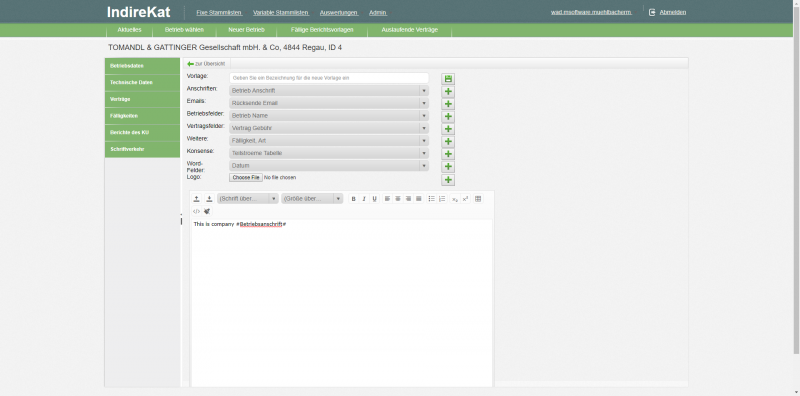Add selected Word-Felder field with plus
Image resolution: width=800 pixels, height=396 pixels.
click(x=448, y=166)
